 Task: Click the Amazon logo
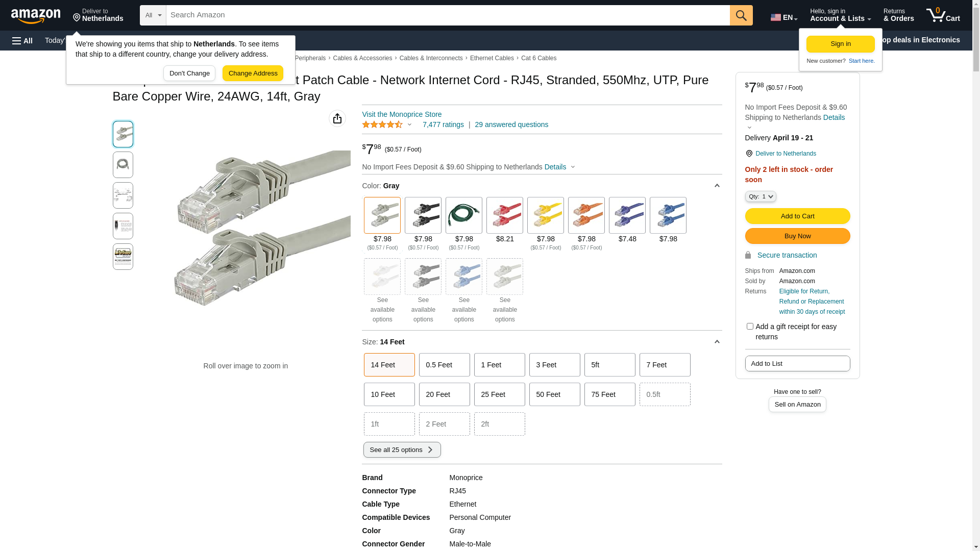pos(36,16)
